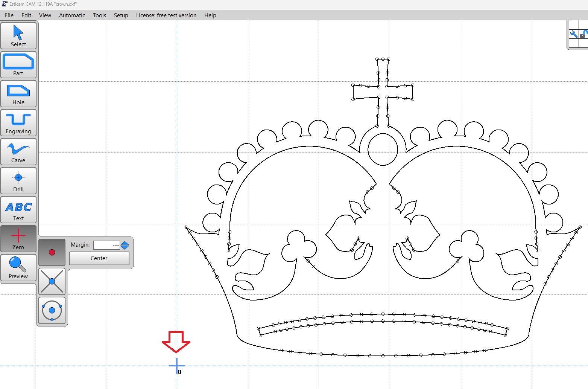Open the Help menu
The image size is (588, 389).
210,15
